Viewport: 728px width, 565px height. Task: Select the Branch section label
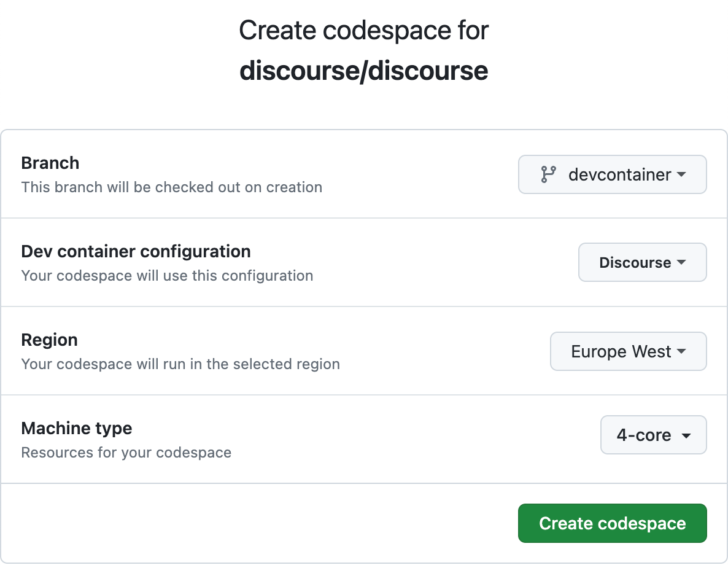point(50,163)
